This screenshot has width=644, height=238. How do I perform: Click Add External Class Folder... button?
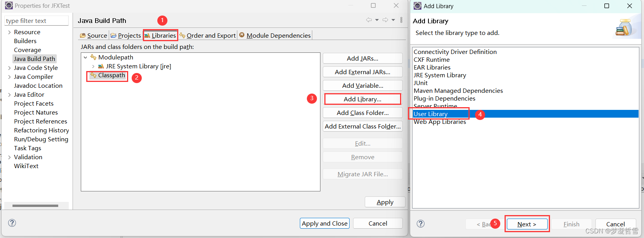(362, 126)
